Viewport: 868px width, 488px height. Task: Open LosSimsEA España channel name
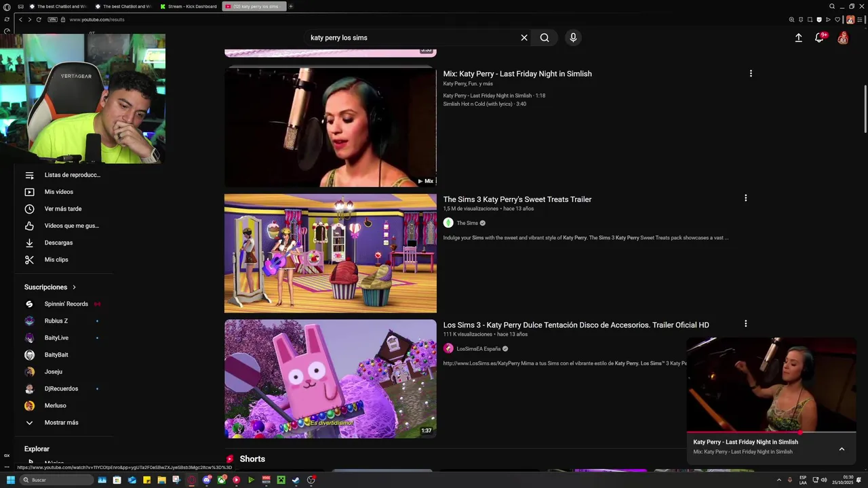[479, 349]
